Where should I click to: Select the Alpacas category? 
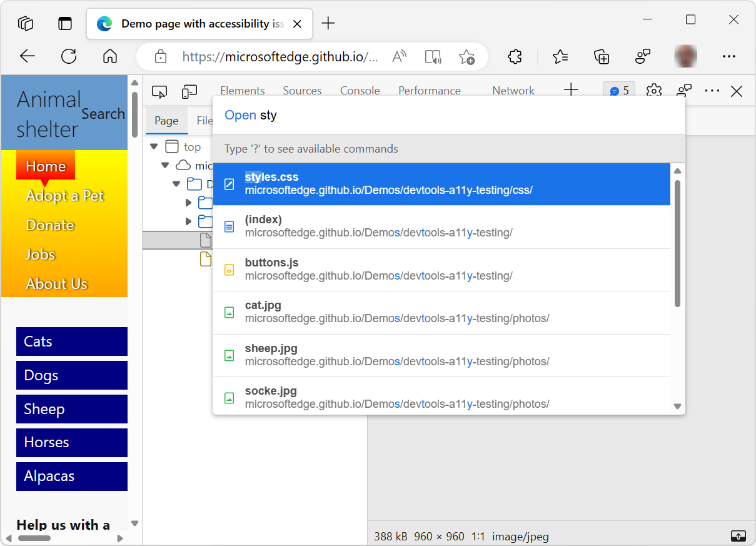(x=72, y=476)
